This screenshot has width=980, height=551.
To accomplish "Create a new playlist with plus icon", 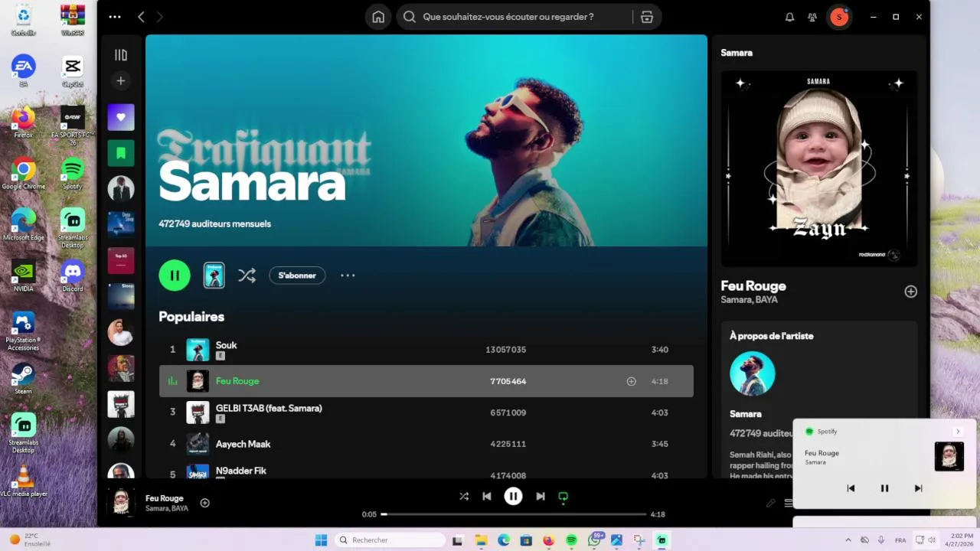I will click(121, 81).
